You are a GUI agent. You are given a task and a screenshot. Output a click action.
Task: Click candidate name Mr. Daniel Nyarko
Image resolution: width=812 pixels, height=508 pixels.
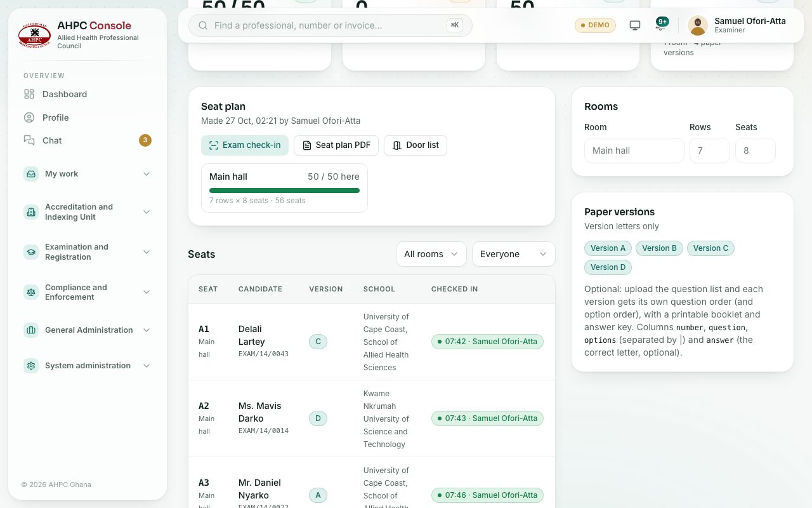259,489
